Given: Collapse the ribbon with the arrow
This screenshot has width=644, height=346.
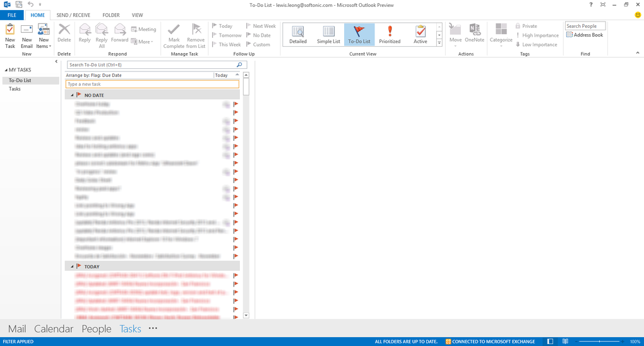Looking at the screenshot, I should click(x=638, y=53).
